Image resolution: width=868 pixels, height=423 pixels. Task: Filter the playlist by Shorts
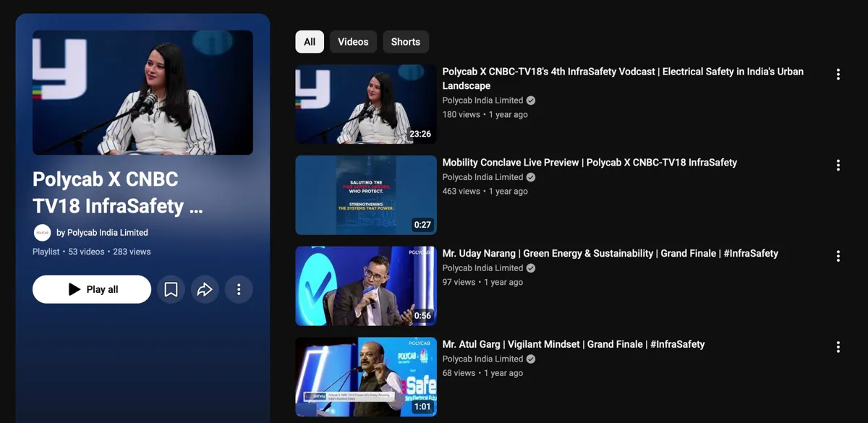tap(406, 42)
